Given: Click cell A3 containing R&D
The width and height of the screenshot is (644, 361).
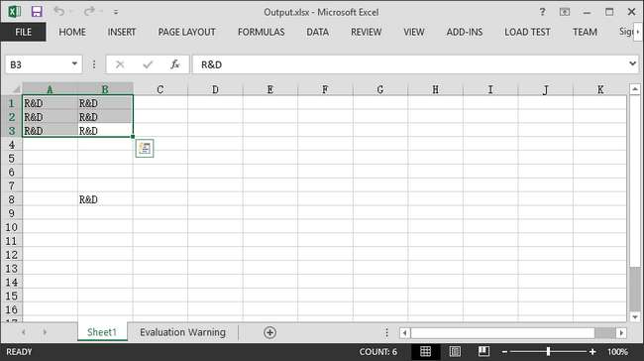Looking at the screenshot, I should [50, 131].
